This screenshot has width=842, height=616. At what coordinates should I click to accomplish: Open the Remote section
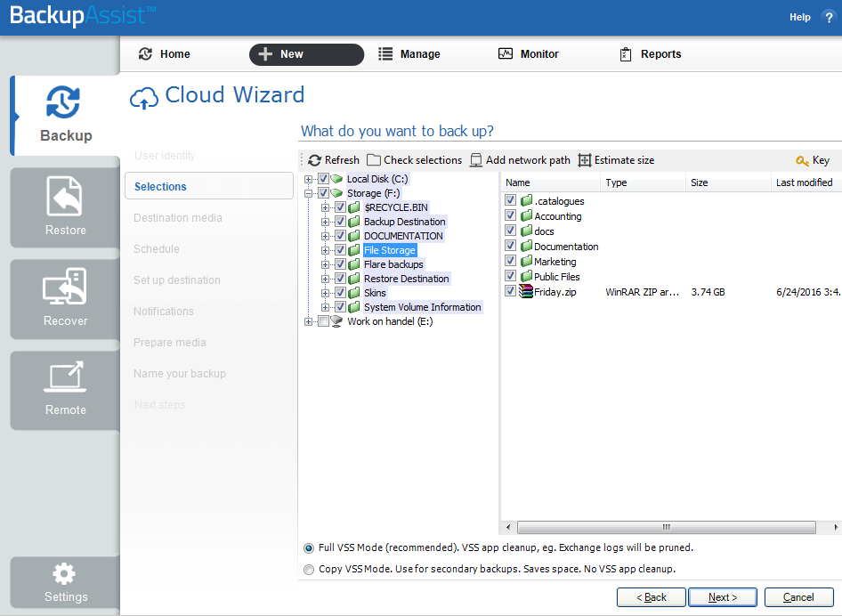coord(65,391)
